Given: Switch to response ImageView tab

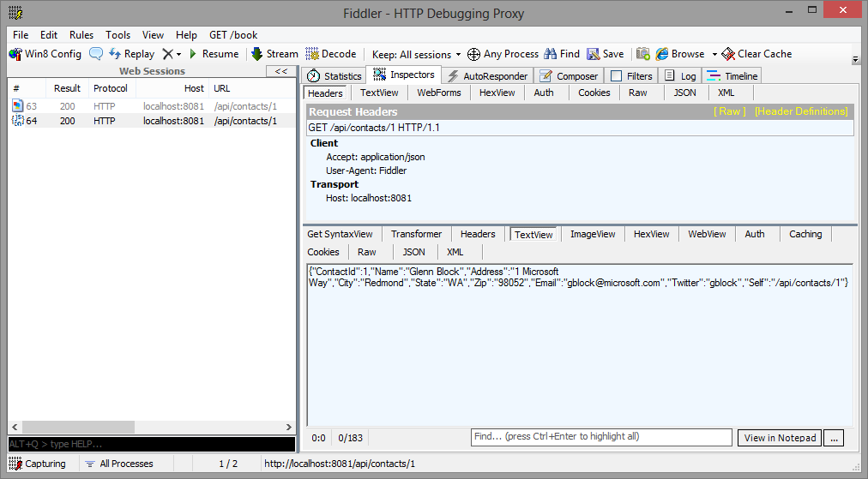Looking at the screenshot, I should pos(593,234).
